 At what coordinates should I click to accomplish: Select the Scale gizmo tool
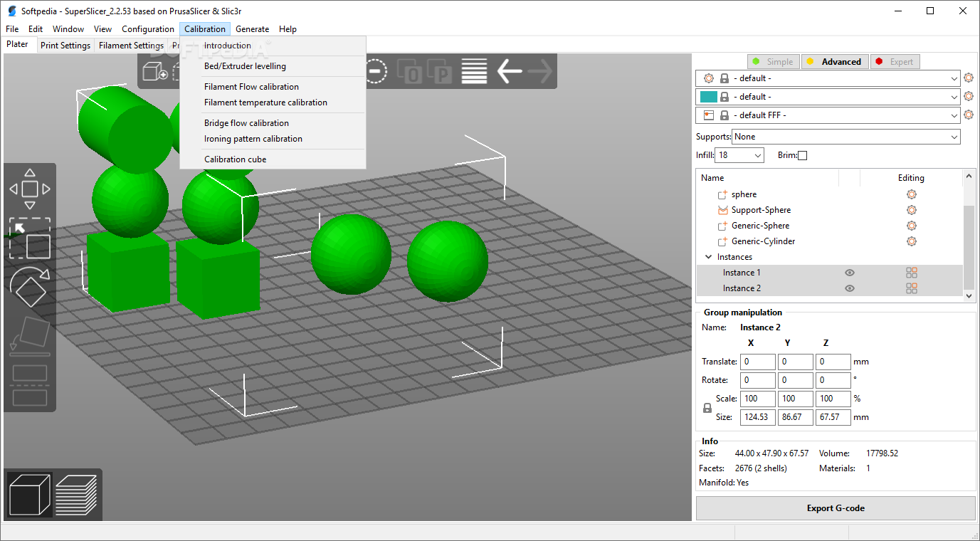[x=29, y=238]
